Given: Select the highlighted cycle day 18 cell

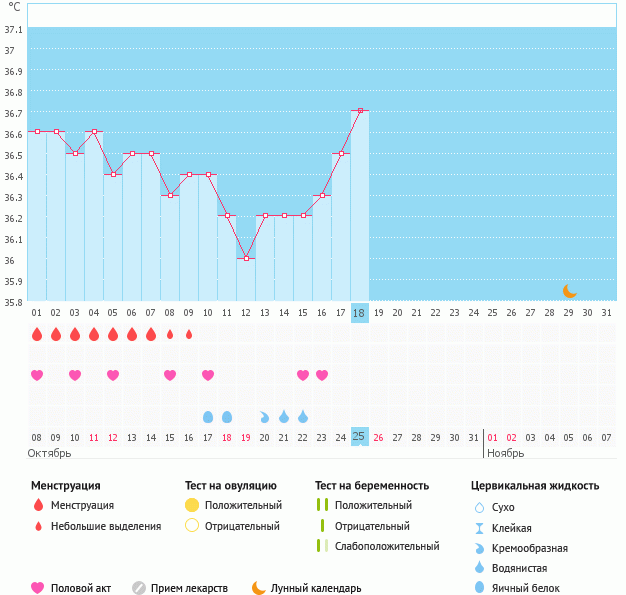Looking at the screenshot, I should (x=360, y=313).
